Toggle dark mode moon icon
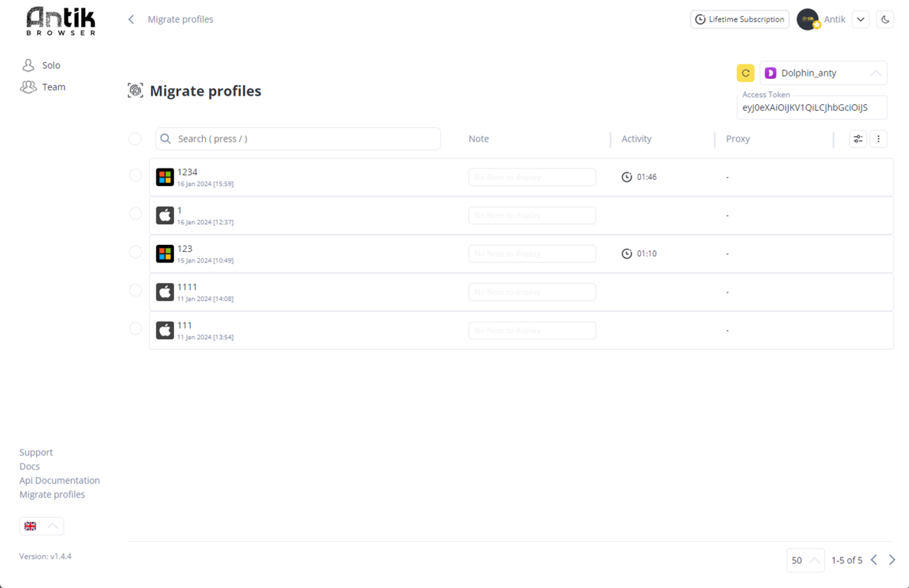This screenshot has width=909, height=588. [885, 20]
